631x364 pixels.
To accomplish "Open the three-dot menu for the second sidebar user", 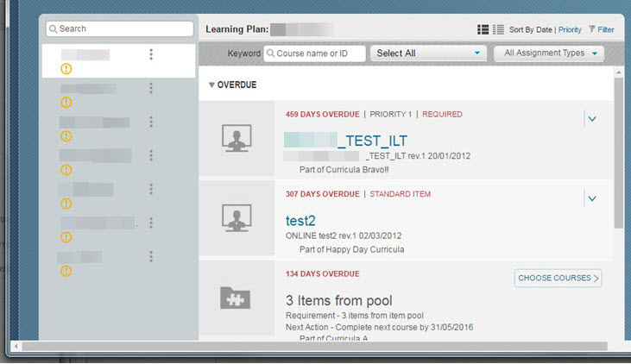I will 151,88.
